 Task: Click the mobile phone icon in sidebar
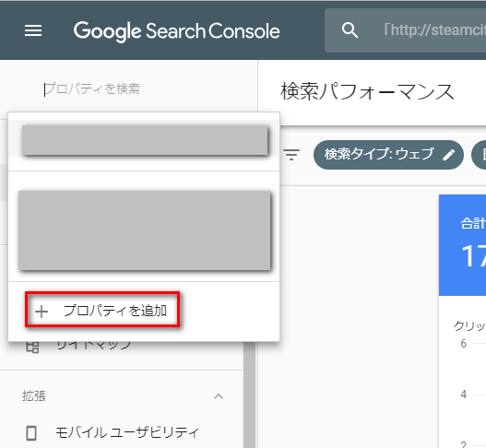tap(31, 433)
